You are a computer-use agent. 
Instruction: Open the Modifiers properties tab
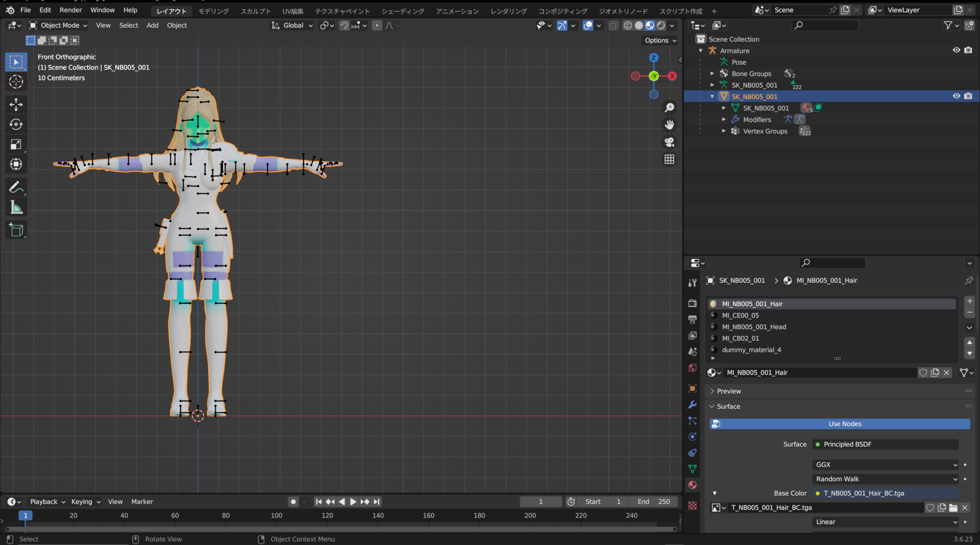point(692,405)
